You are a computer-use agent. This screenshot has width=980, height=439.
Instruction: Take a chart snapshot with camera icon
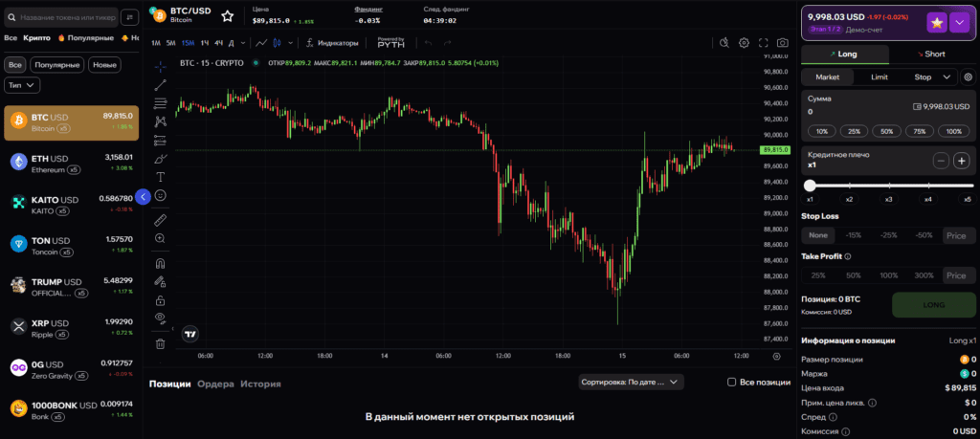click(783, 43)
